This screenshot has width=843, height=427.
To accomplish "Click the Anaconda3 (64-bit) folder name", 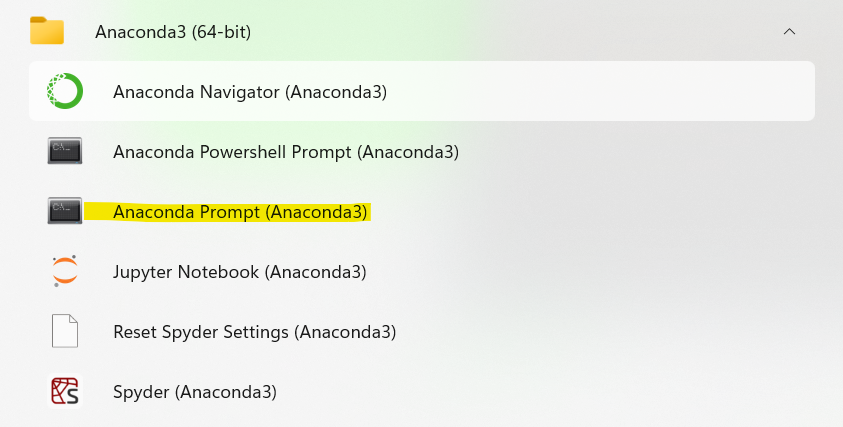I will pos(173,32).
